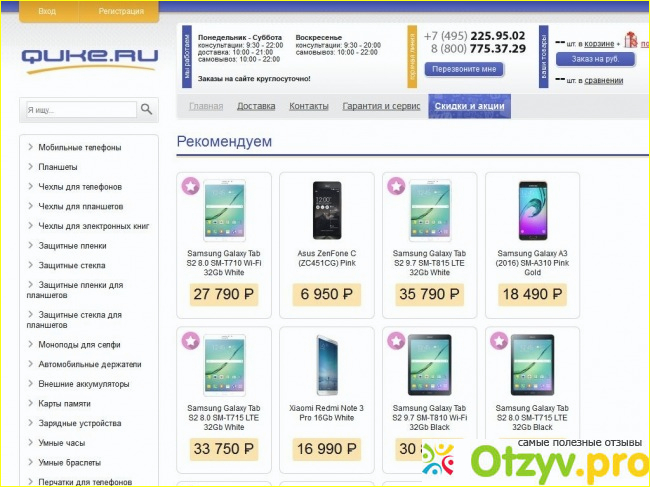Click star badge on Galaxy Tab S2 SM-T710

coord(191,187)
